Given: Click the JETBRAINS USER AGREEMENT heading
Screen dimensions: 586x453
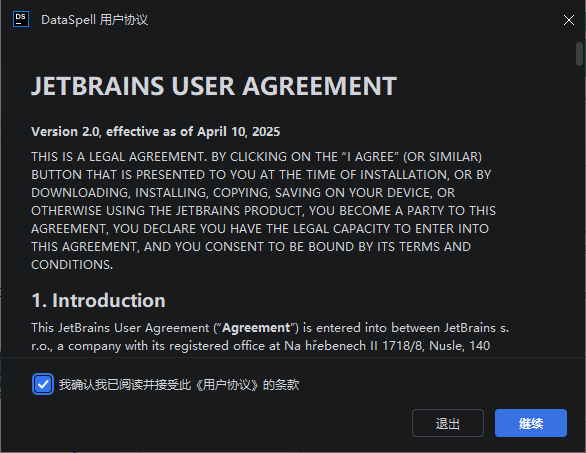Looking at the screenshot, I should tap(214, 86).
